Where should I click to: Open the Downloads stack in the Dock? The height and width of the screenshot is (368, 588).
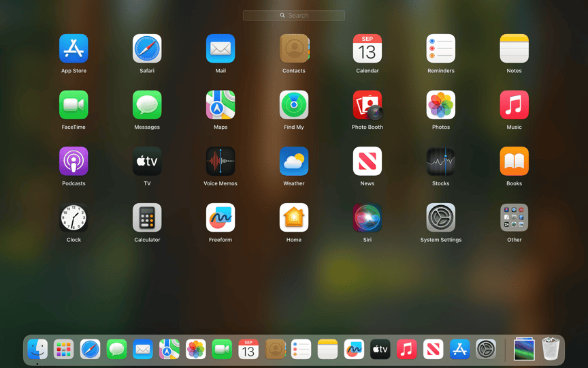coord(524,349)
